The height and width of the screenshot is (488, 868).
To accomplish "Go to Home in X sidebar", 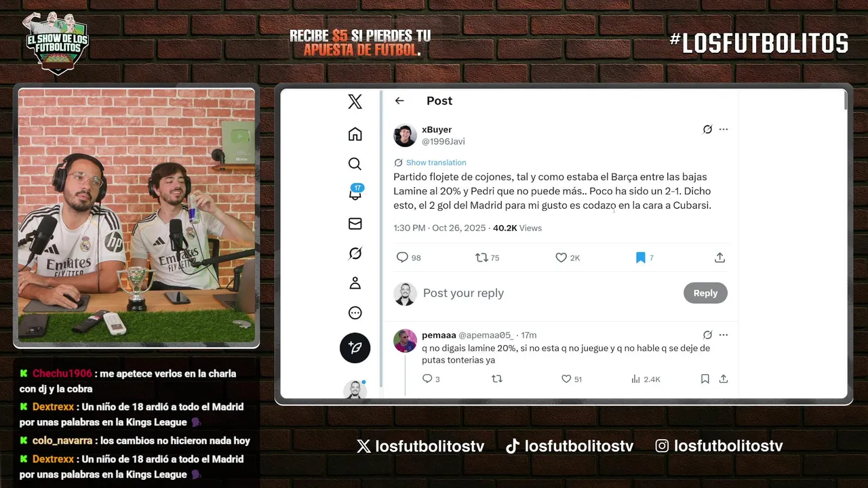I will click(x=355, y=134).
